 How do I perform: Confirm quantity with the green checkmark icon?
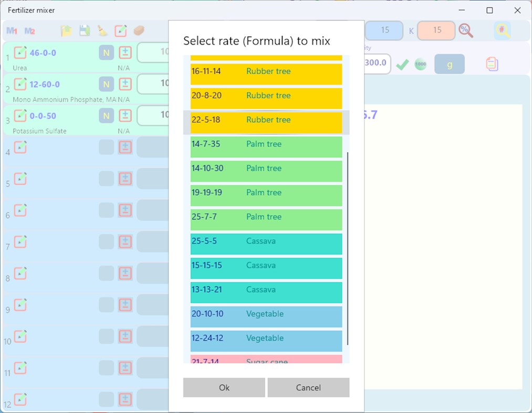pyautogui.click(x=403, y=63)
